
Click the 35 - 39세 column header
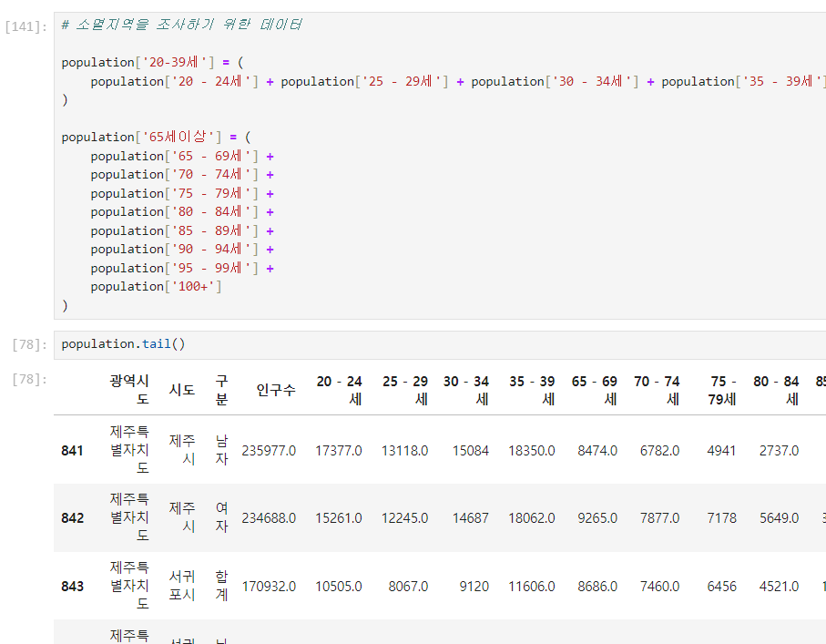point(532,390)
